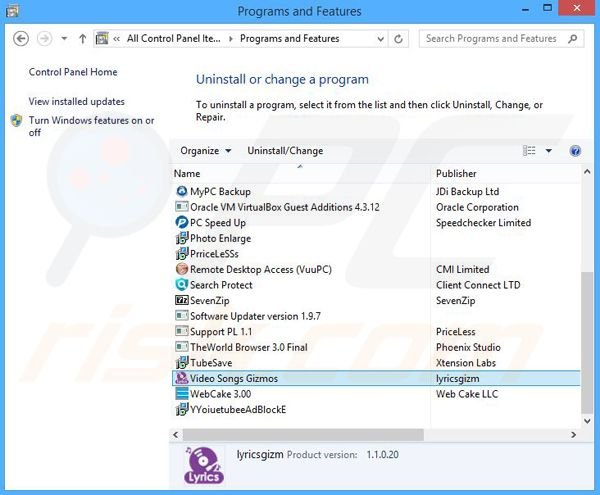Open Help with the question mark icon
This screenshot has width=600, height=495.
[x=575, y=151]
